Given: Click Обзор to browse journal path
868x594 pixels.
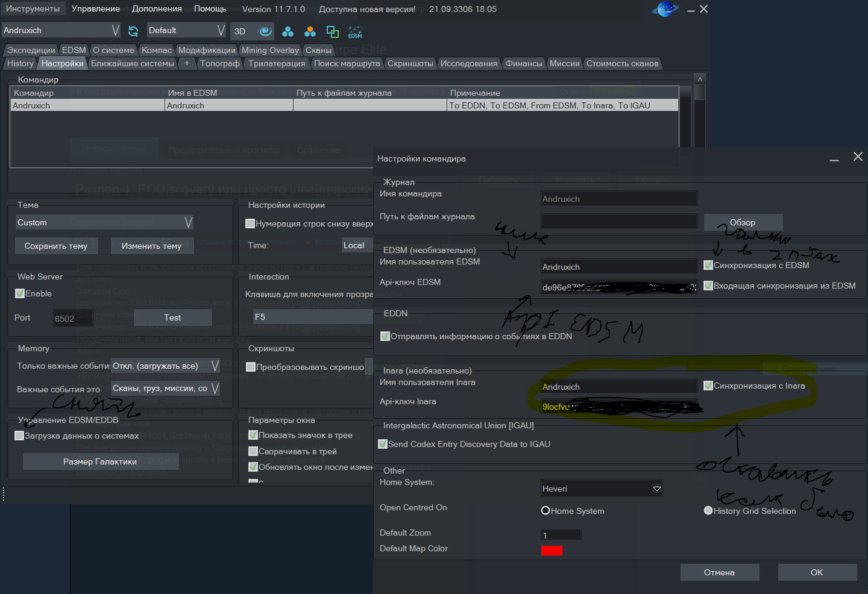Looking at the screenshot, I should click(x=743, y=222).
